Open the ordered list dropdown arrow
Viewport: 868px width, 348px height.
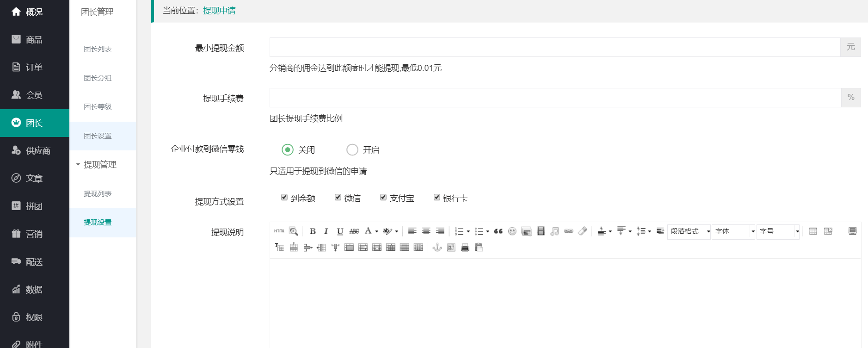click(468, 231)
